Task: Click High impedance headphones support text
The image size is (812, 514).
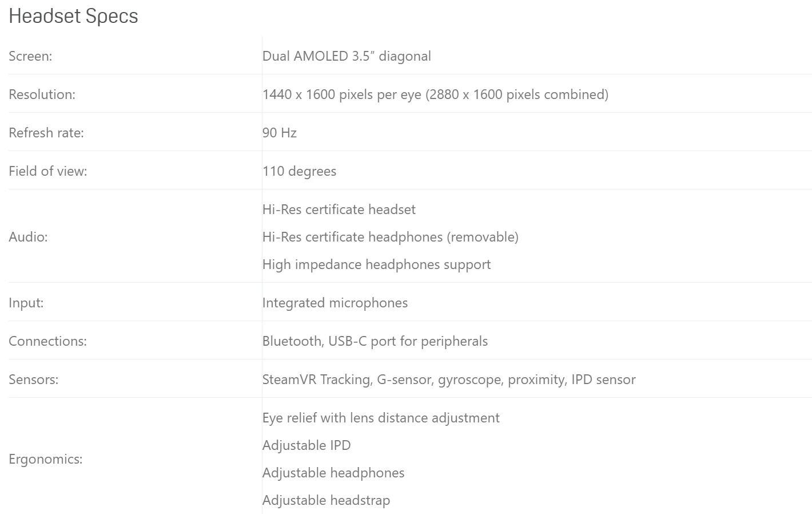Action: (376, 264)
